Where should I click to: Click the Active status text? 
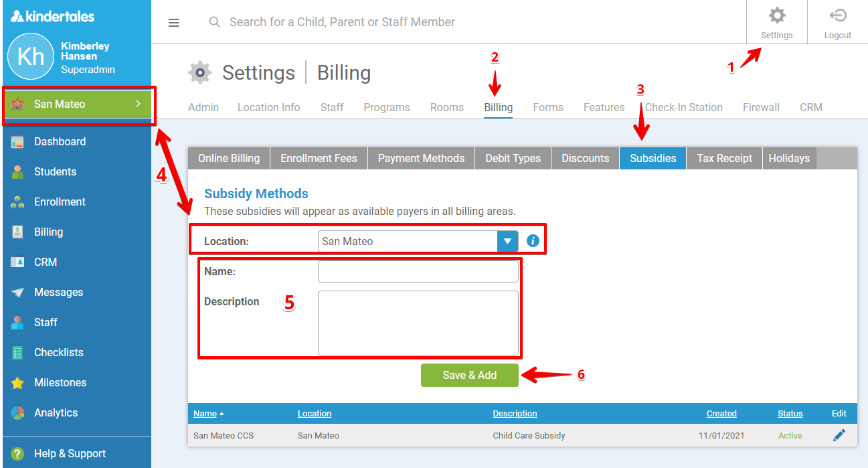click(790, 435)
